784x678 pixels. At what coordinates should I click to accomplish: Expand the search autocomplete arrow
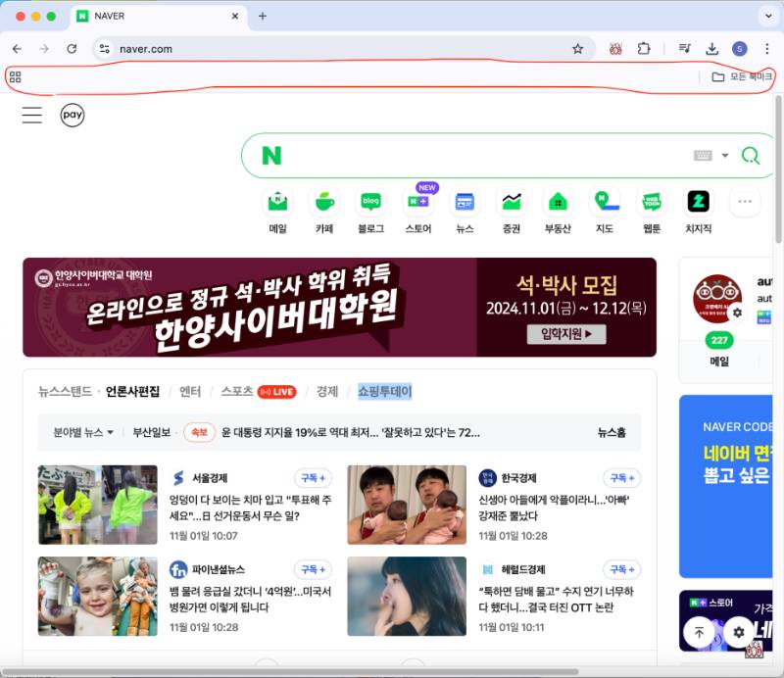click(725, 156)
